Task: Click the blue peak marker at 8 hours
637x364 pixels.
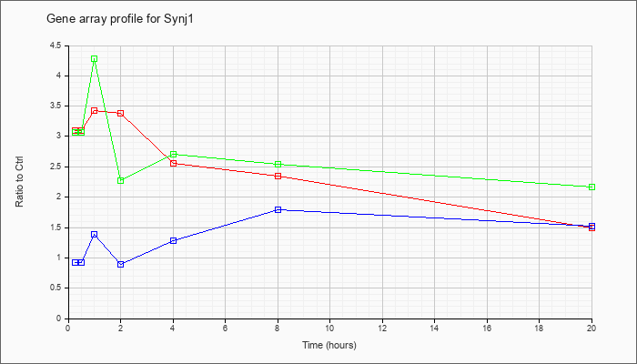Action: click(278, 209)
